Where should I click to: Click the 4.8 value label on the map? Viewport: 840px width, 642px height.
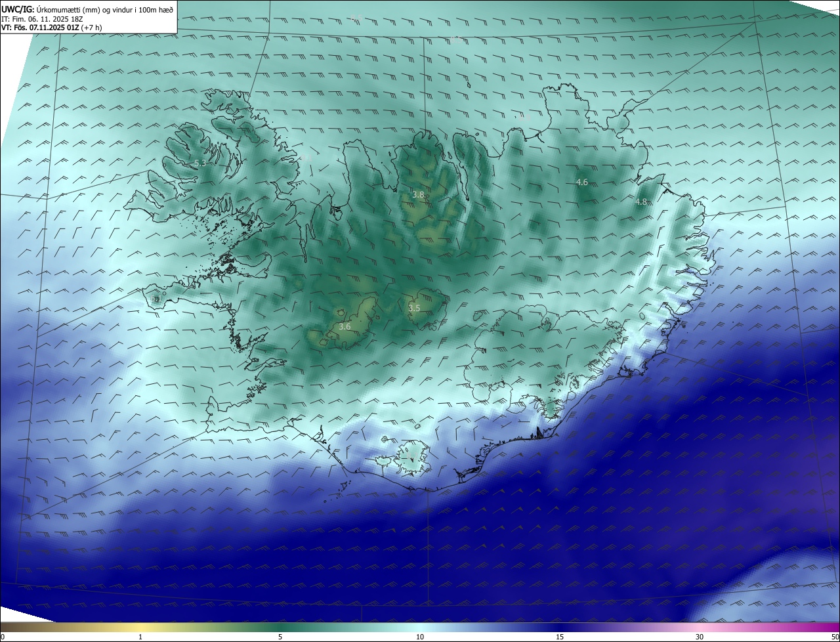click(641, 202)
